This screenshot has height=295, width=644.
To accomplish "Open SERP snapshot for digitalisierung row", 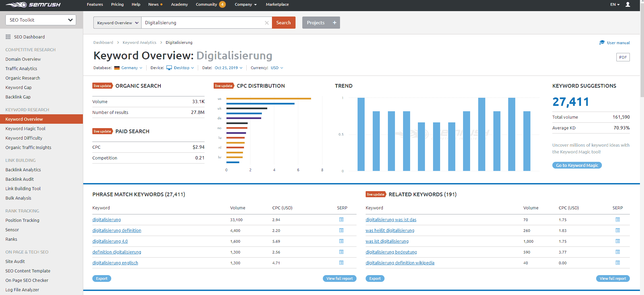I will point(341,219).
